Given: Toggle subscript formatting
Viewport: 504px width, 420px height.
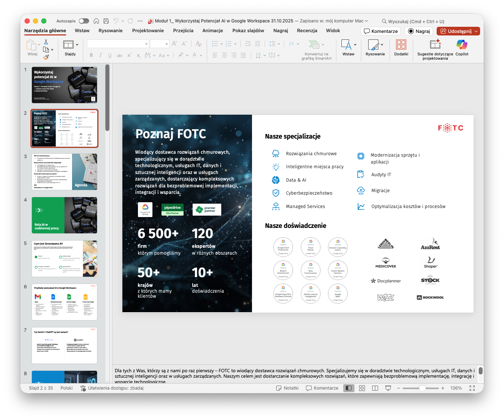Looking at the screenshot, I should pos(139,55).
